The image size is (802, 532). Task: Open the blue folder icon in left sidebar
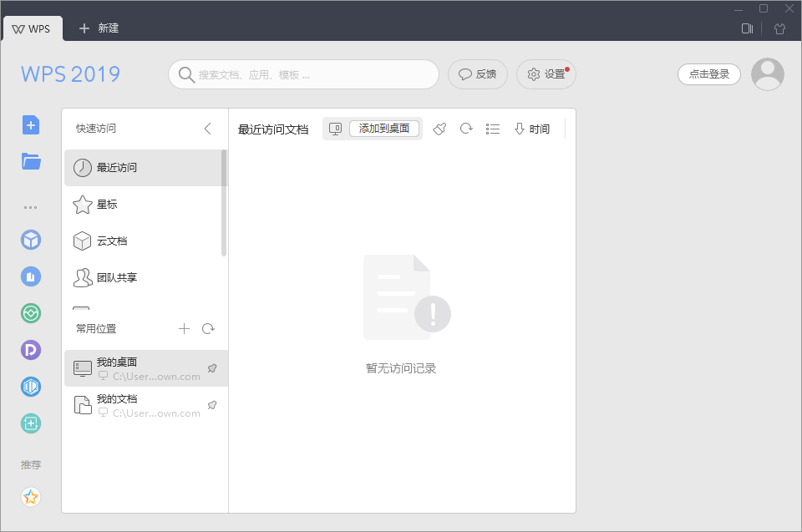[x=31, y=162]
